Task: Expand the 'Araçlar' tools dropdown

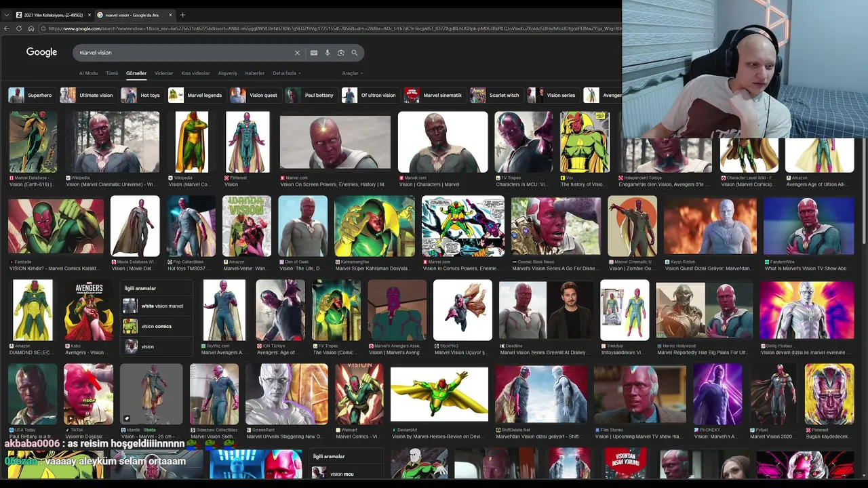Action: click(352, 73)
